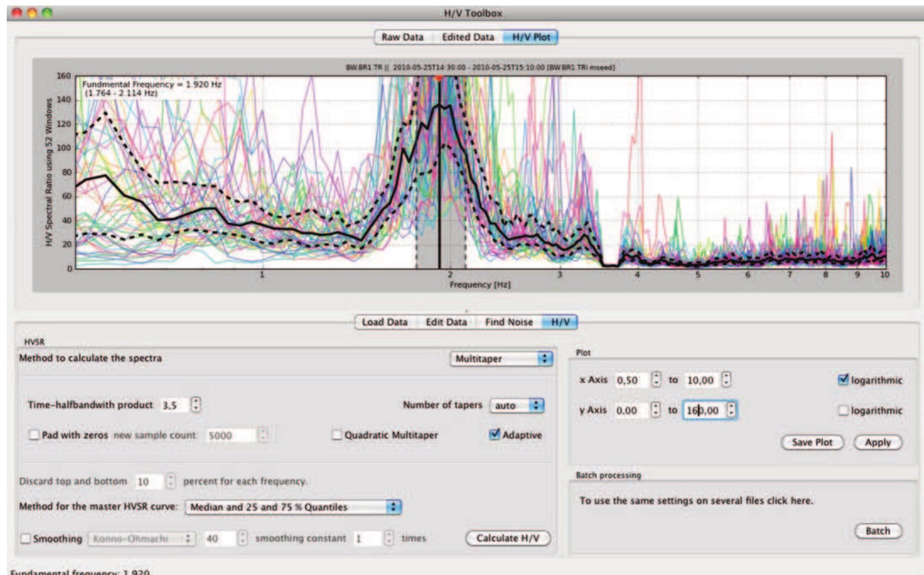Click the red fundamental frequency peak marker
The height and width of the screenshot is (575, 924).
point(439,78)
